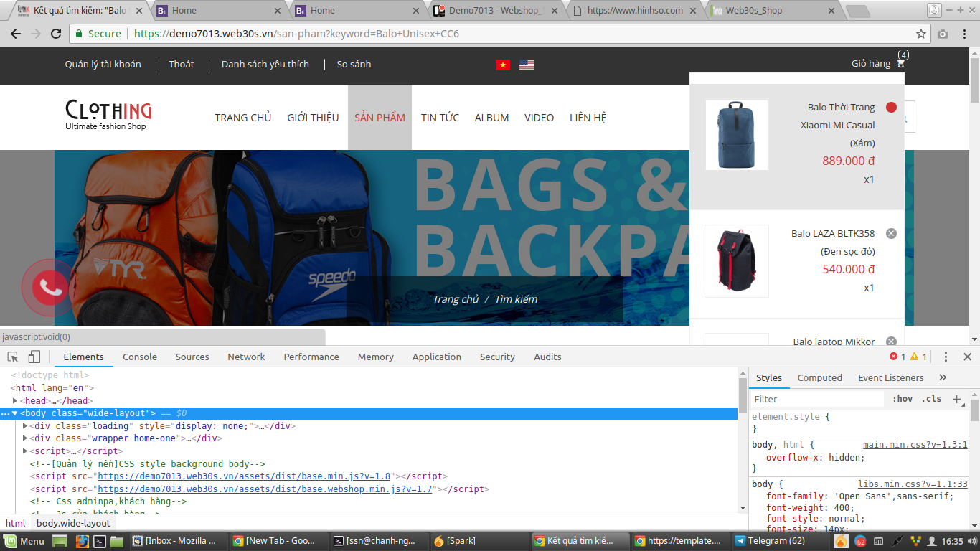Toggle the .cls class editor

(x=931, y=399)
